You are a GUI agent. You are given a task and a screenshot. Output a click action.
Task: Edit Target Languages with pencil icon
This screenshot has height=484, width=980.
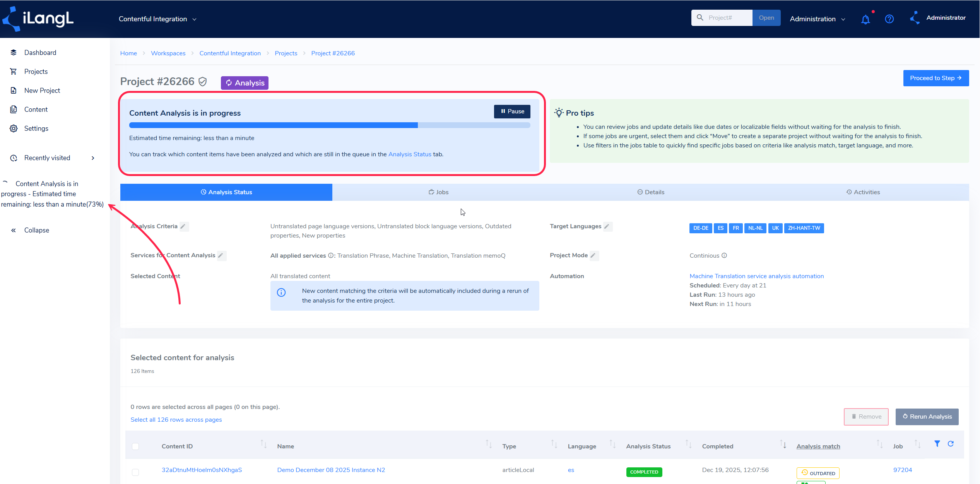(x=607, y=226)
